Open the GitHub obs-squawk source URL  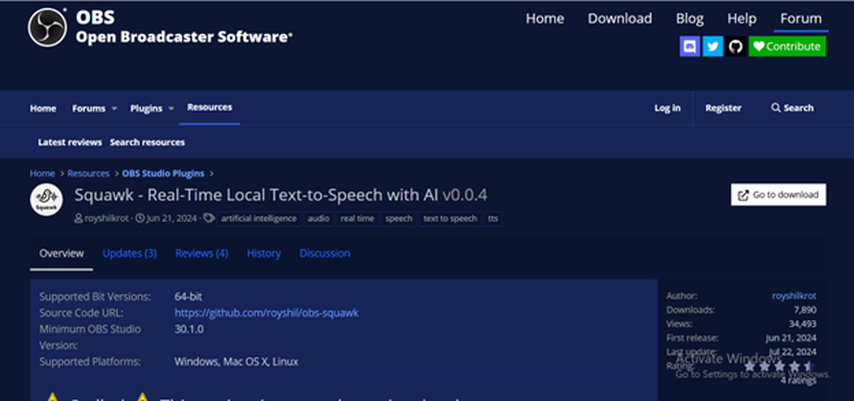[266, 313]
